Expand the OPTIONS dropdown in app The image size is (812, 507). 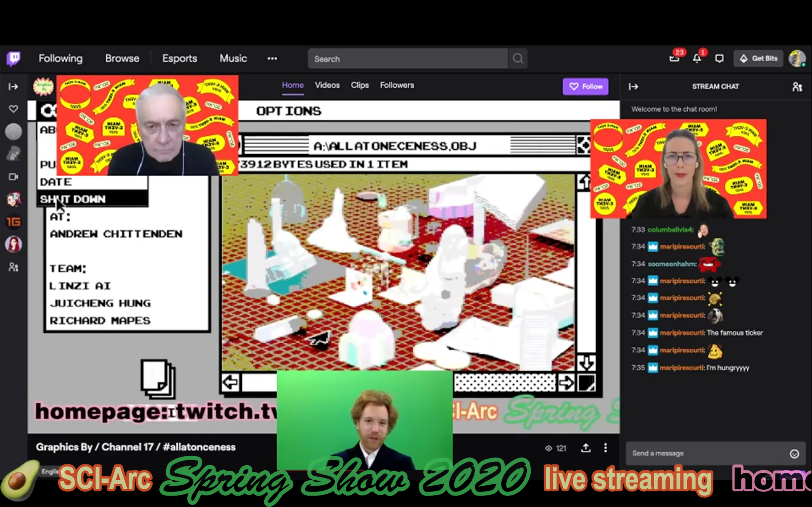click(x=289, y=111)
